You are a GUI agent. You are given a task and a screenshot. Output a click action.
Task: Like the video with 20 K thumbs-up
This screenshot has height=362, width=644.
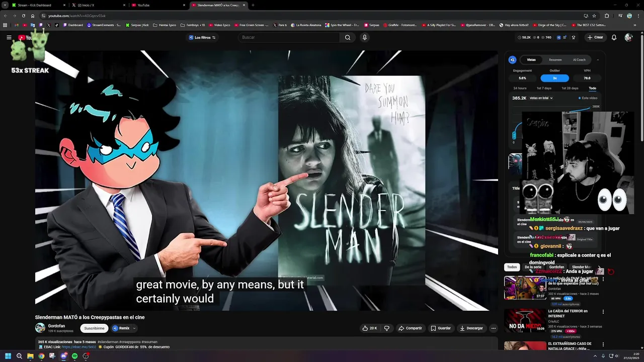(369, 328)
